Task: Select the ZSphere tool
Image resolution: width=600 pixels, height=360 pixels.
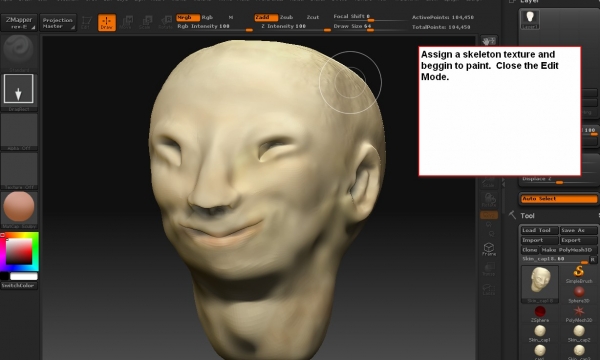Action: point(540,314)
